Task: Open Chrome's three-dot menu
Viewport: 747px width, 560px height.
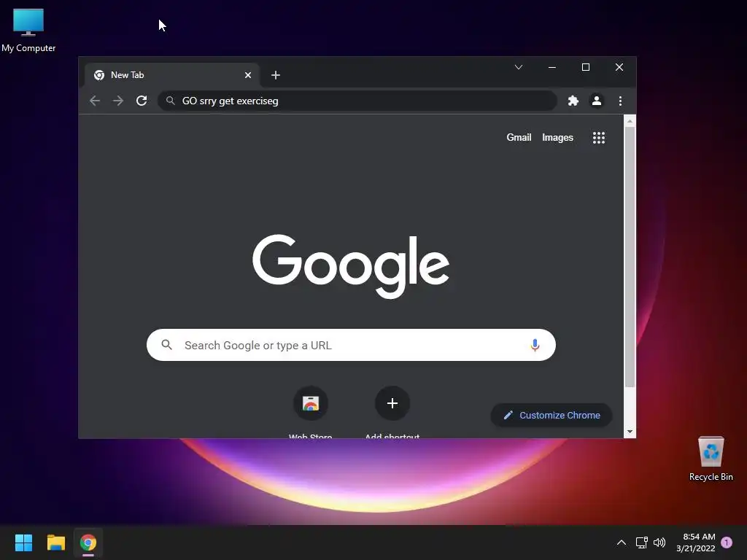Action: [x=620, y=101]
